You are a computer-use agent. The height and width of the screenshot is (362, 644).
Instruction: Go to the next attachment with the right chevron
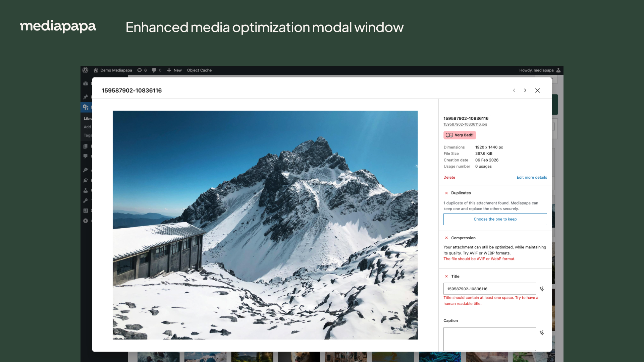point(525,90)
